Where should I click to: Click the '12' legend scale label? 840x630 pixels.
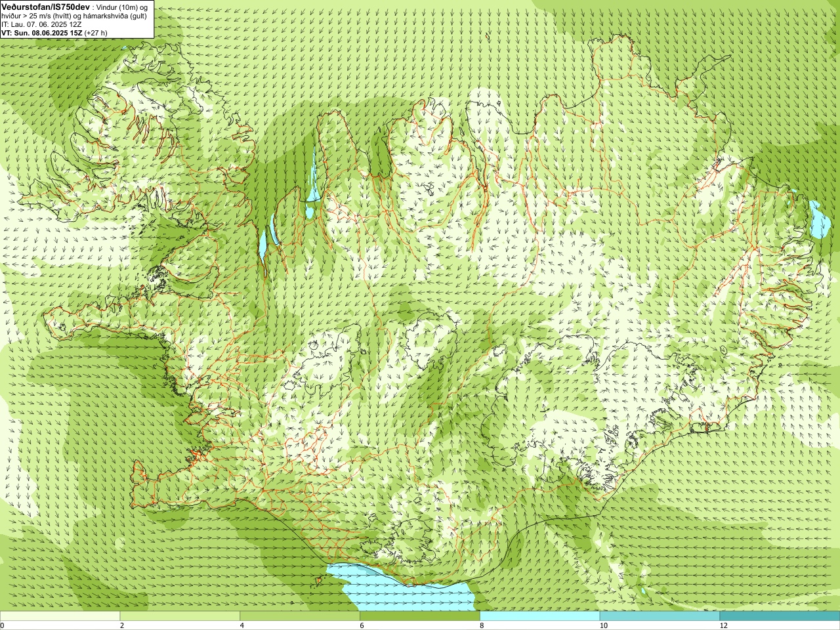(723, 625)
